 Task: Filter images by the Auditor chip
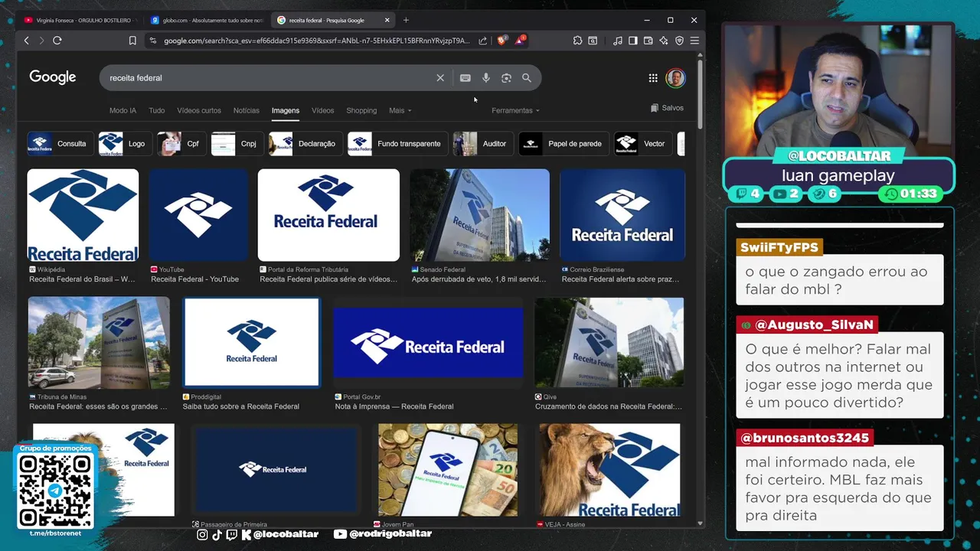482,144
